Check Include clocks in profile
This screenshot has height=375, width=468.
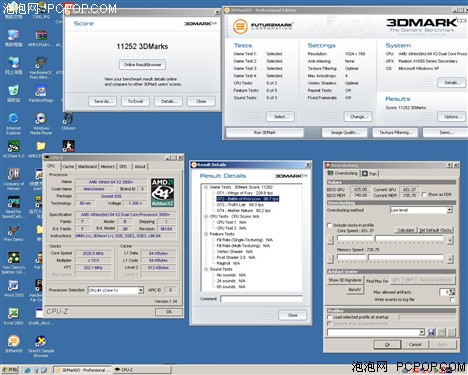pyautogui.click(x=329, y=225)
